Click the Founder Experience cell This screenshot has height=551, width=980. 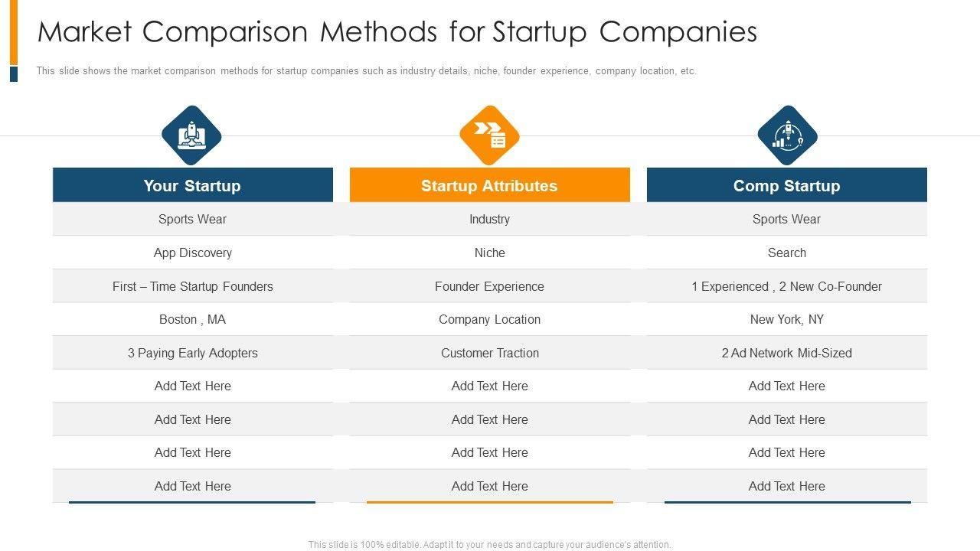pyautogui.click(x=489, y=286)
